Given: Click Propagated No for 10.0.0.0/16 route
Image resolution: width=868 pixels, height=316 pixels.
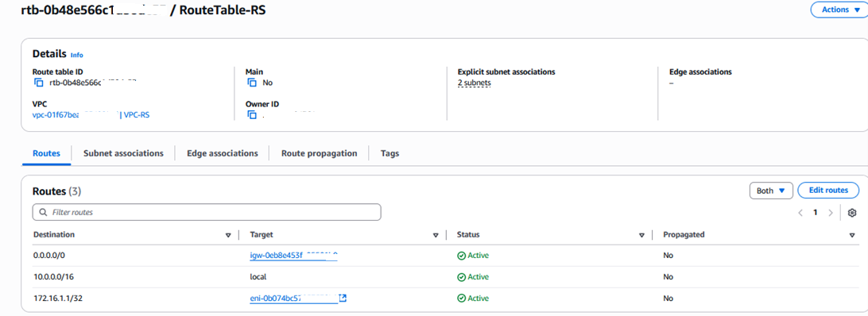Looking at the screenshot, I should tap(668, 277).
